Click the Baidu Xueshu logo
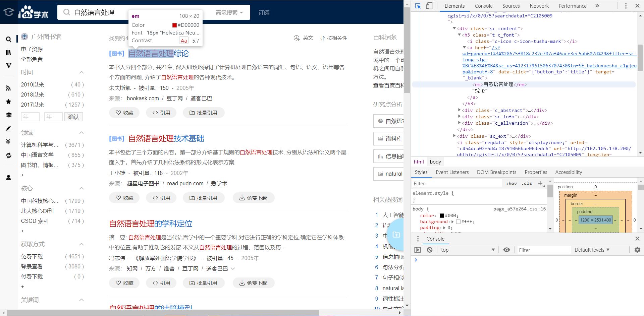644x316 pixels. coord(34,12)
